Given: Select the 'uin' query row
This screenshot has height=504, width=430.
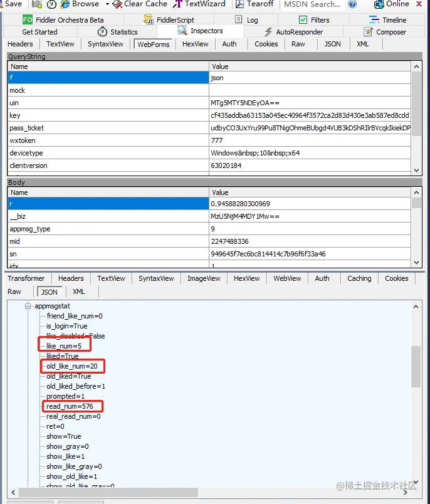Looking at the screenshot, I should coord(209,103).
